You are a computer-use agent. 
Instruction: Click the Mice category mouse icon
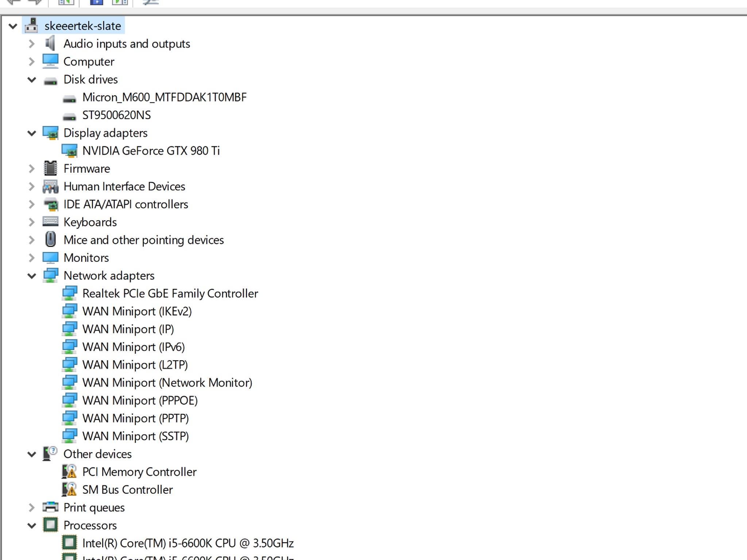(50, 239)
